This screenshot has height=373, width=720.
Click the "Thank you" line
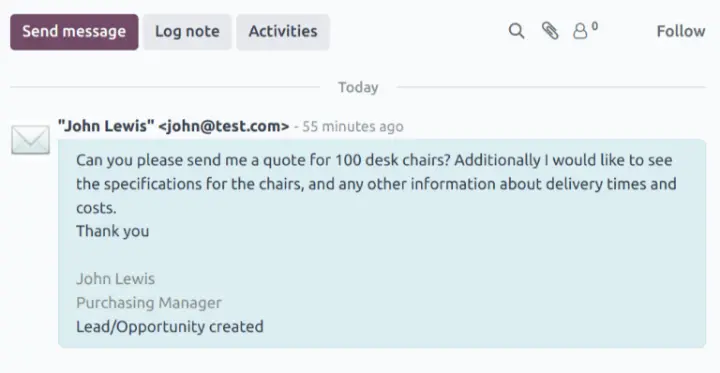click(112, 231)
